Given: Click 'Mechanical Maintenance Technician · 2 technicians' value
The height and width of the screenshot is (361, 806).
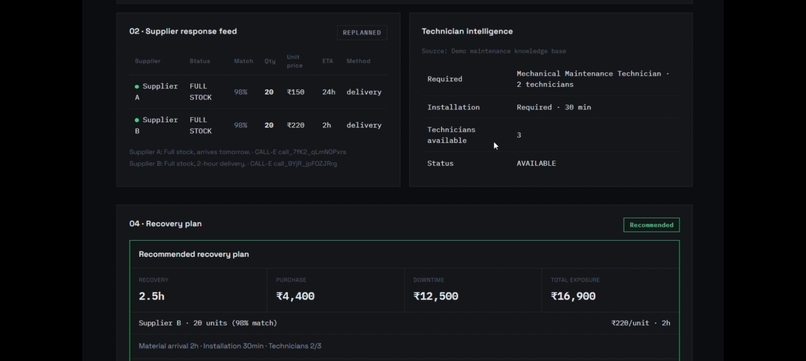Looking at the screenshot, I should pyautogui.click(x=593, y=79).
